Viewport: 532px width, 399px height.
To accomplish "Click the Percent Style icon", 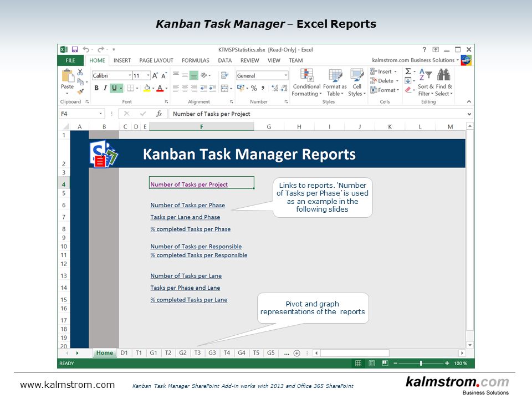I will pos(254,88).
